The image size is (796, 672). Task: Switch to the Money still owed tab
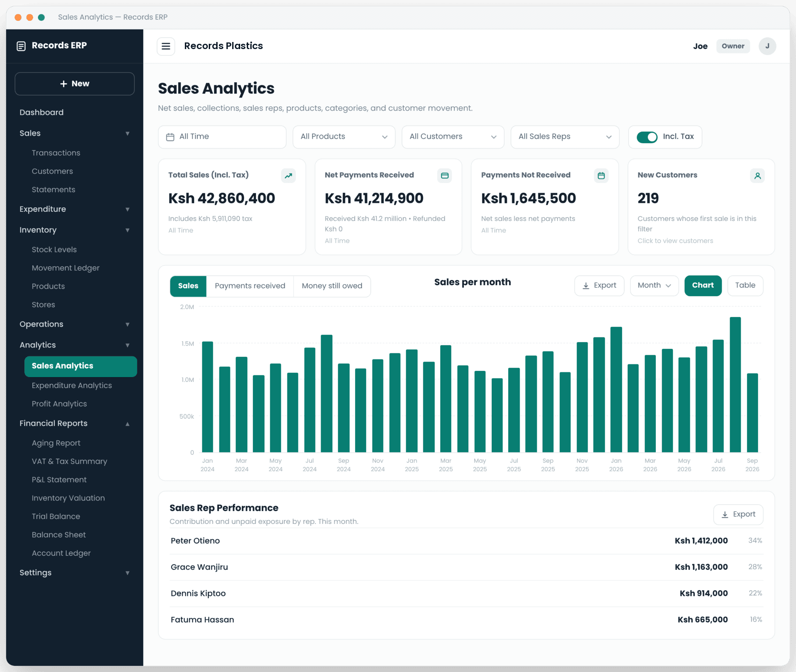[x=332, y=286]
